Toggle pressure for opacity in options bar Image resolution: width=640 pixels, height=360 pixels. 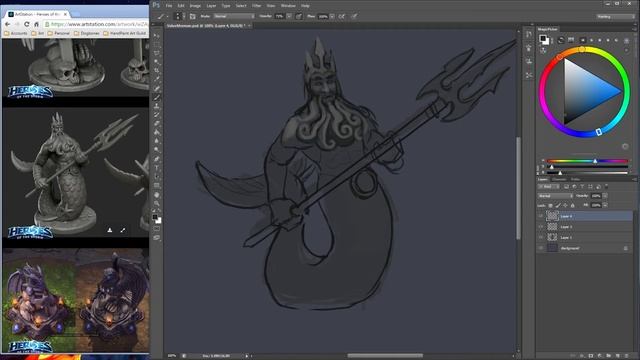(299, 16)
